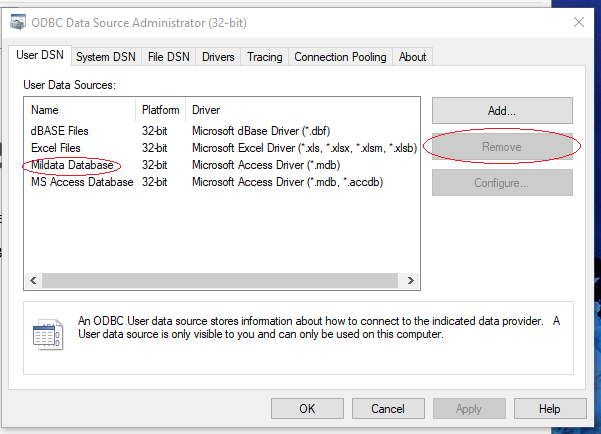Select the MS Access Database entry

82,182
